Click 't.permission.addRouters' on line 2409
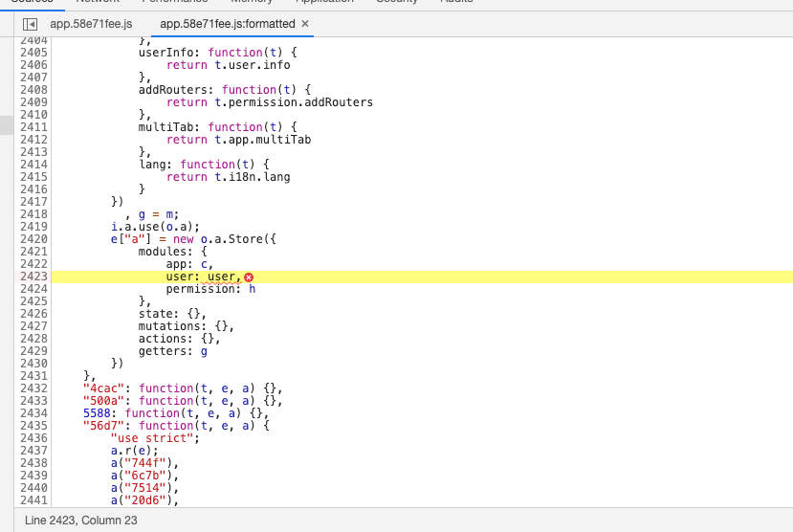The image size is (793, 532). [294, 102]
